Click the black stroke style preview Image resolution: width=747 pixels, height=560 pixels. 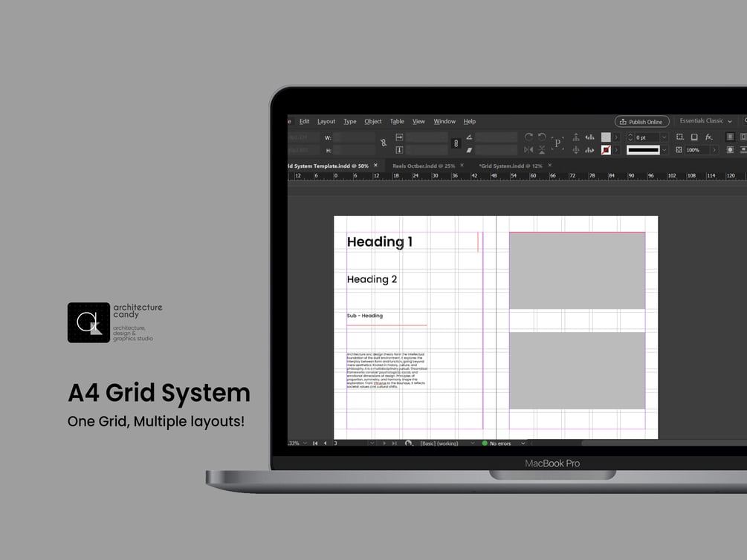(643, 150)
